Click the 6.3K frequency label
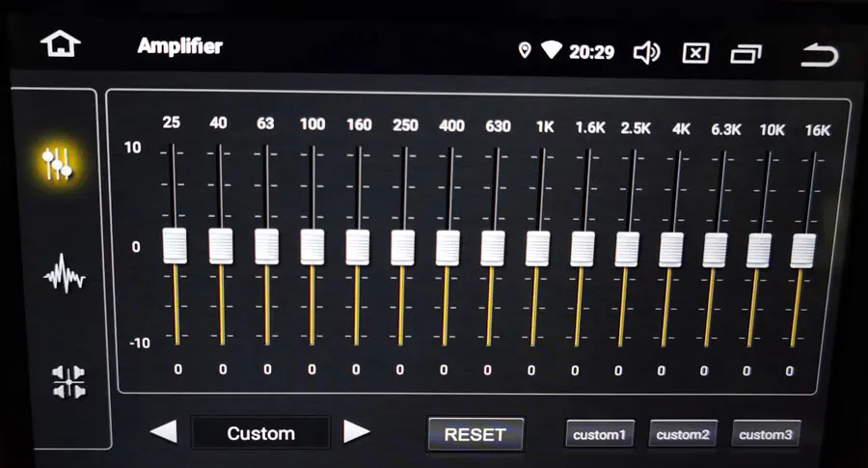Viewport: 868px width, 468px height. tap(725, 129)
